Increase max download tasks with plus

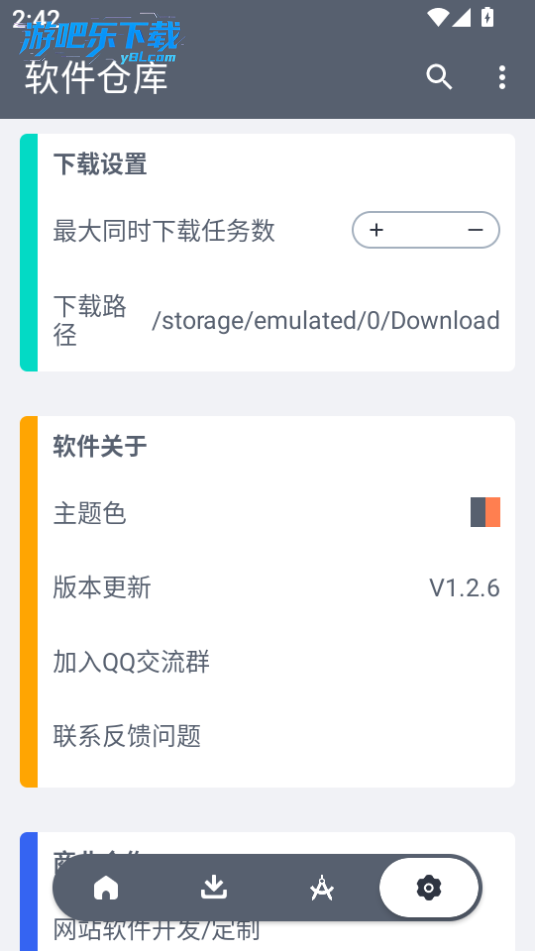coord(376,230)
